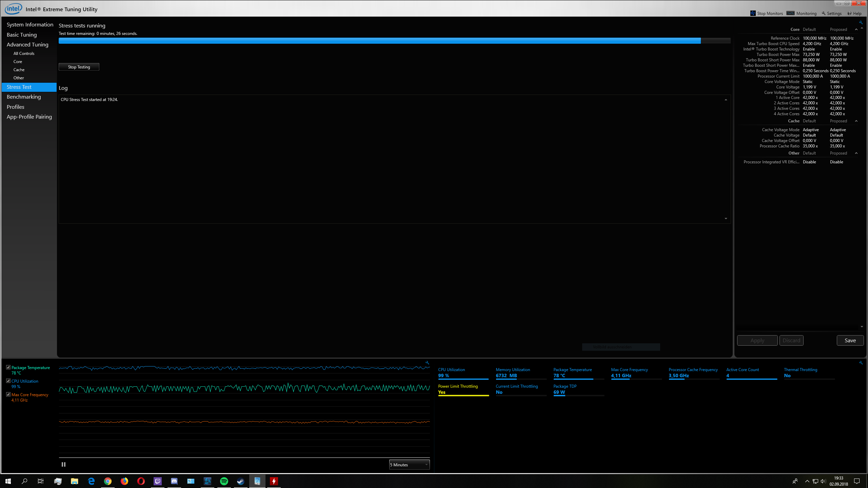Open Twitch from the taskbar
Screen dimensions: 868x488
[x=158, y=481]
